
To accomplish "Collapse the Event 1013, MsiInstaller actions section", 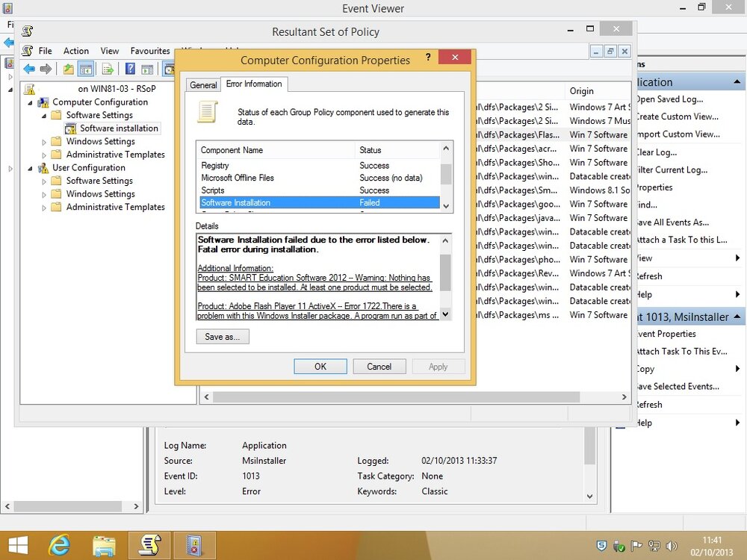I will coord(737,317).
